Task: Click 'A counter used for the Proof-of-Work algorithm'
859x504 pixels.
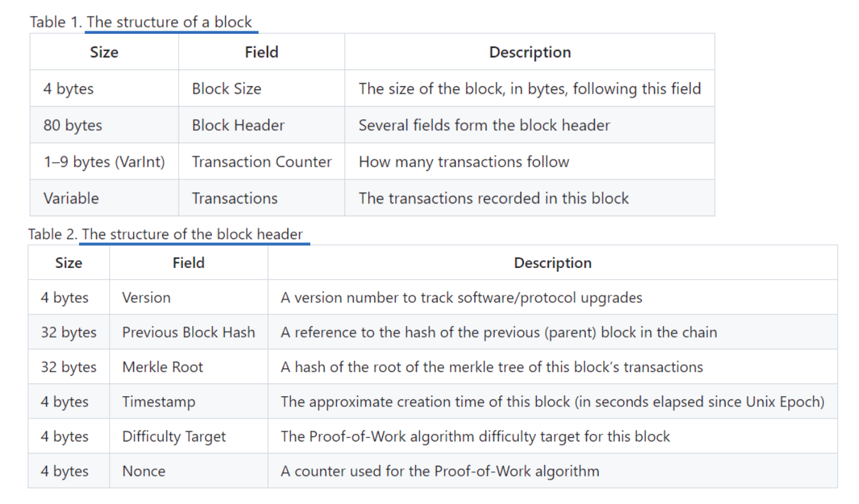Action: pos(440,471)
